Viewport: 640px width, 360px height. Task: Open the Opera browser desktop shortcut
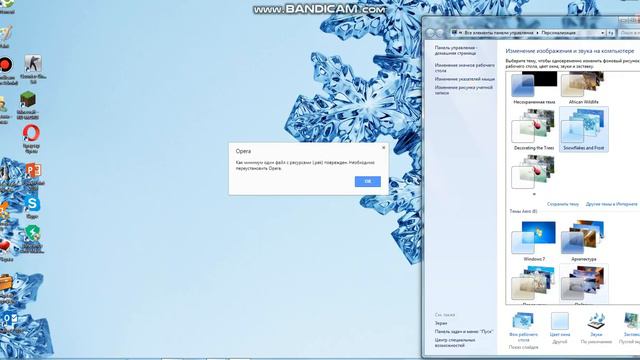pyautogui.click(x=31, y=139)
